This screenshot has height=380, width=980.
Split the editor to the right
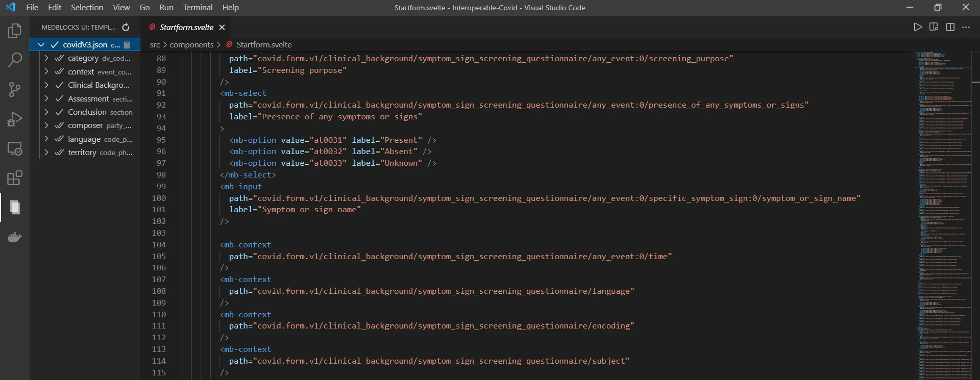pos(950,28)
